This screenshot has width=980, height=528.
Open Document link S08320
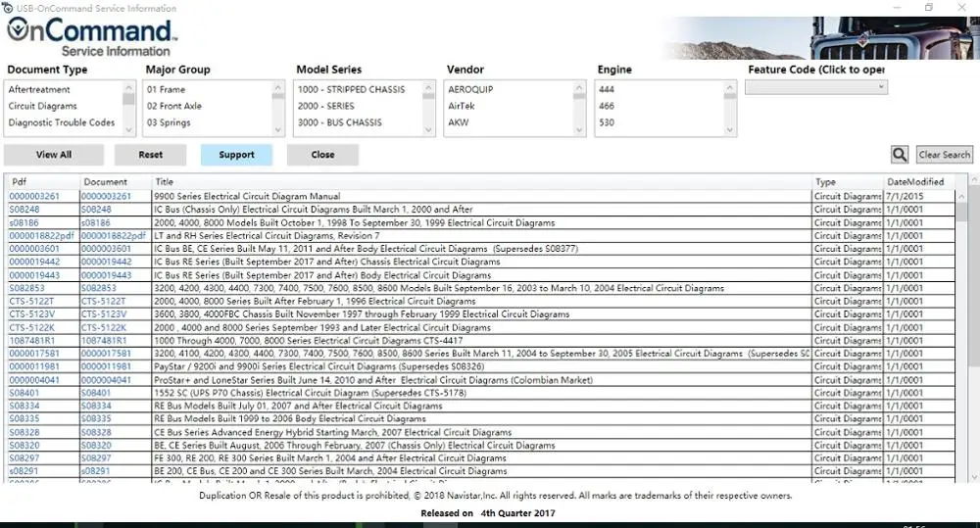(96, 446)
